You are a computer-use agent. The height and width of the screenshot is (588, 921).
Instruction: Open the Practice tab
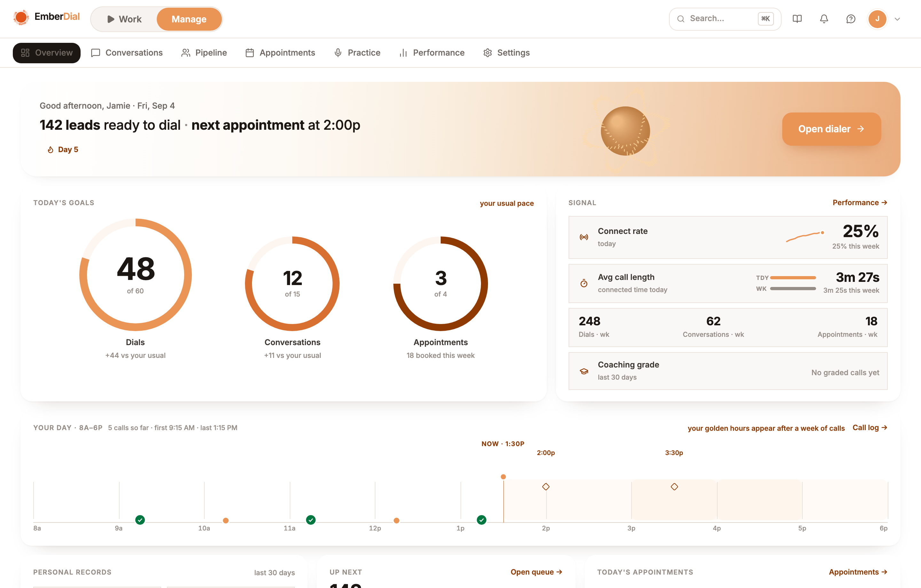(x=357, y=53)
